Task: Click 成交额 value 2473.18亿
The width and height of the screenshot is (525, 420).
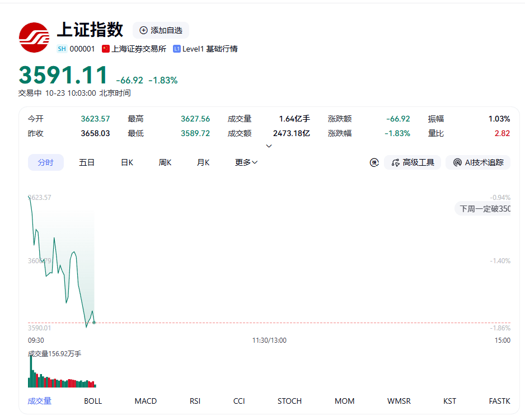Action: [x=292, y=133]
